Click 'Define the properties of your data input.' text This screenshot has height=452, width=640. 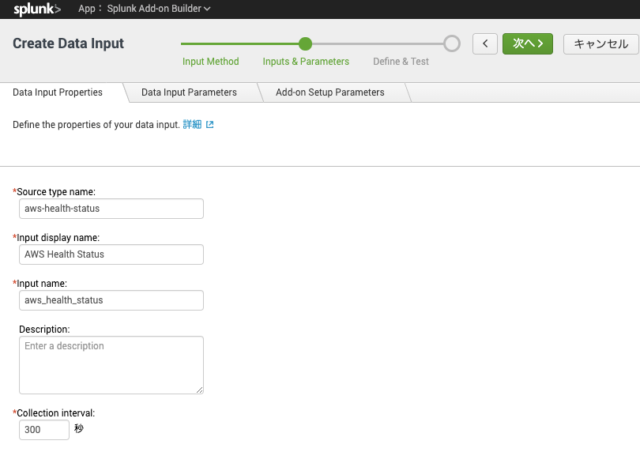96,125
